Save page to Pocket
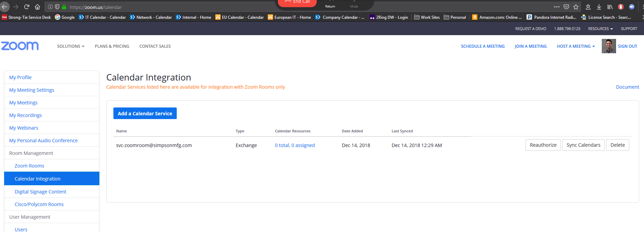This screenshot has width=644, height=232. pos(566,7)
